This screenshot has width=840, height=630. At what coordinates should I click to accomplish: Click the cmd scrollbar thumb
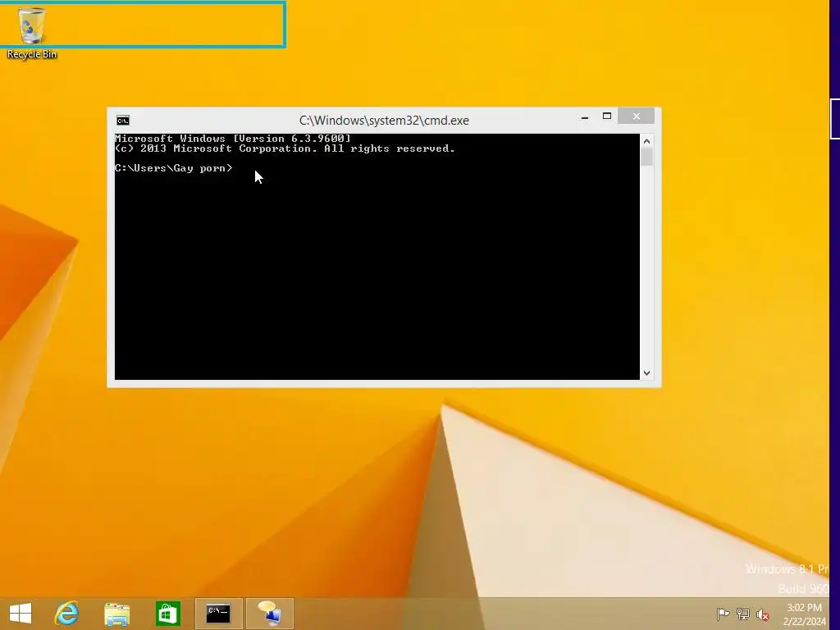[646, 157]
